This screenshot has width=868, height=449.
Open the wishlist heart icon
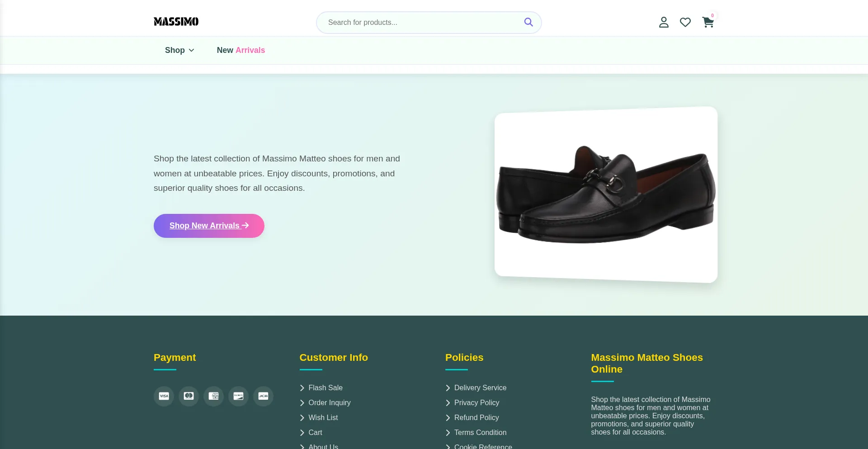pos(685,22)
